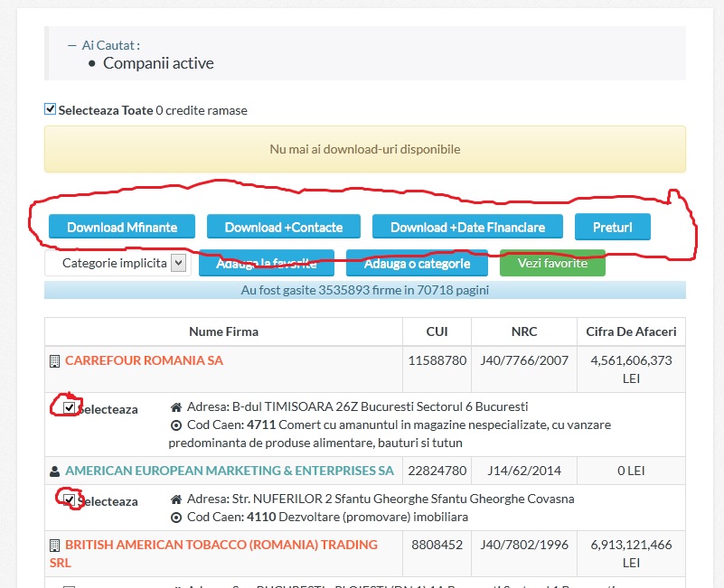Click Download +Contacte button
Viewport: 724px width, 588px height.
point(284,227)
